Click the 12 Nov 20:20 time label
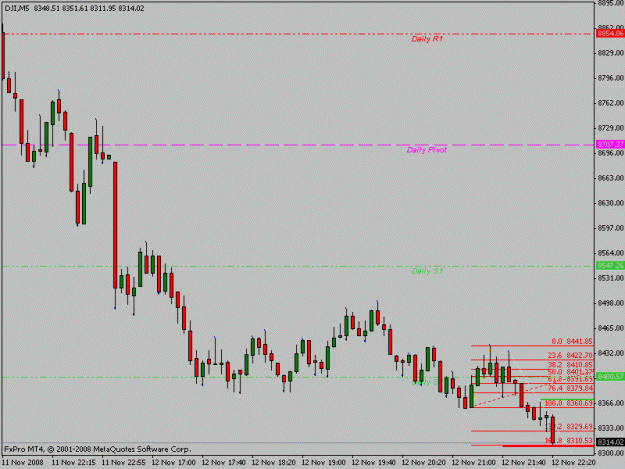This screenshot has height=469, width=625. click(x=423, y=463)
